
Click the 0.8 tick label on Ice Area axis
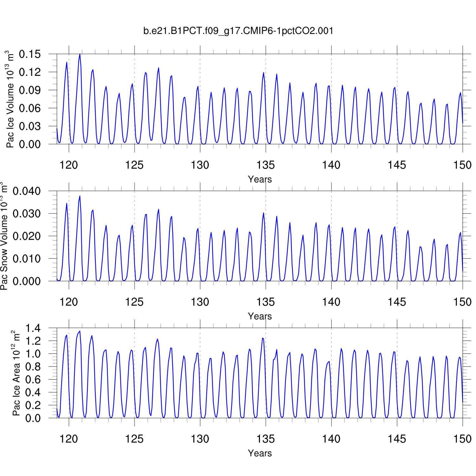[x=33, y=367]
